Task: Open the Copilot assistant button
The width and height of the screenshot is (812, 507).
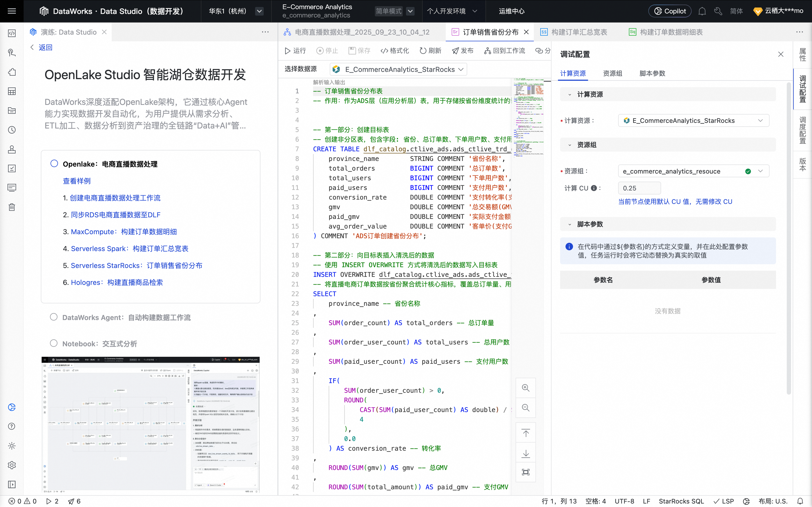Action: pos(670,11)
